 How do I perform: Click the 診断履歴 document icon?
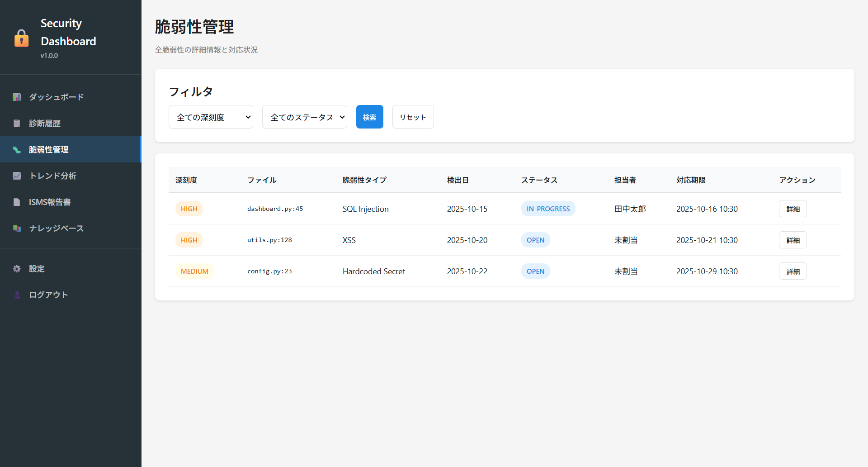(x=17, y=123)
